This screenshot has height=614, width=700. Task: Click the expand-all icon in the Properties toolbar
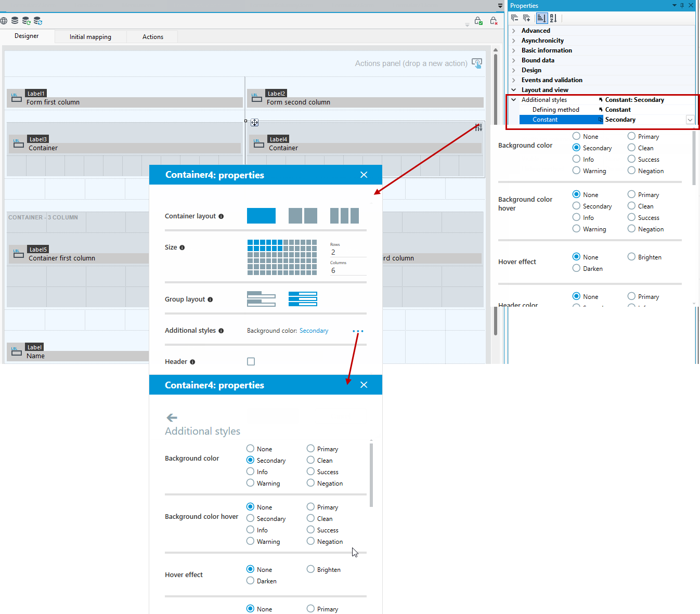(527, 18)
